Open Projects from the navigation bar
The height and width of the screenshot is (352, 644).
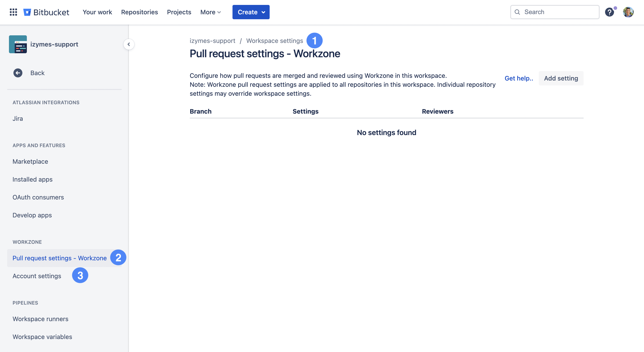179,12
